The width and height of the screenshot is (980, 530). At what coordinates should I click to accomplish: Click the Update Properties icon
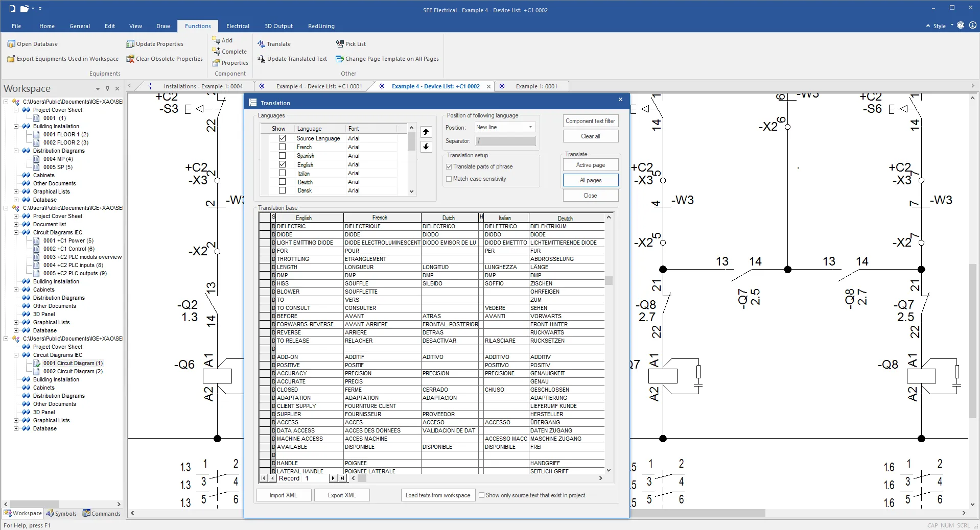click(130, 44)
